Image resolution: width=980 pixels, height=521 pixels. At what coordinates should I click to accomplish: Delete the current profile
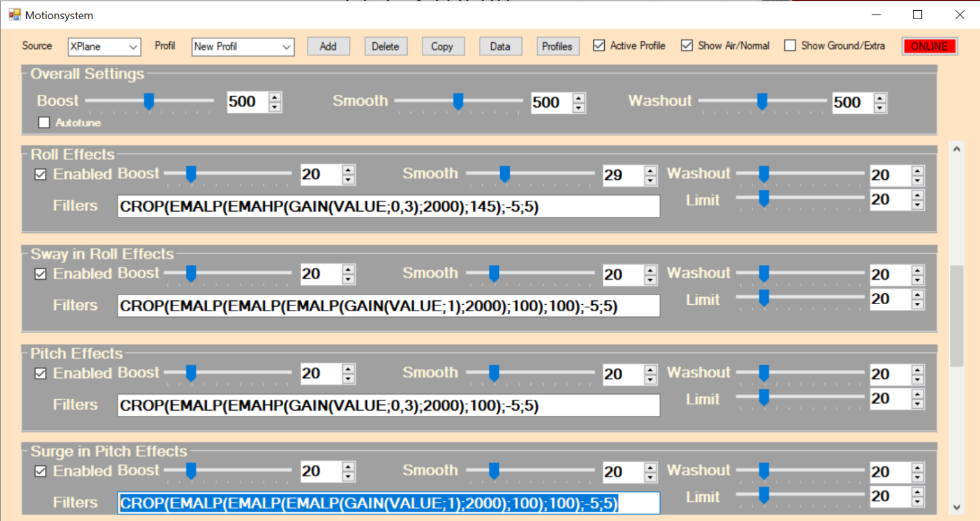[385, 46]
